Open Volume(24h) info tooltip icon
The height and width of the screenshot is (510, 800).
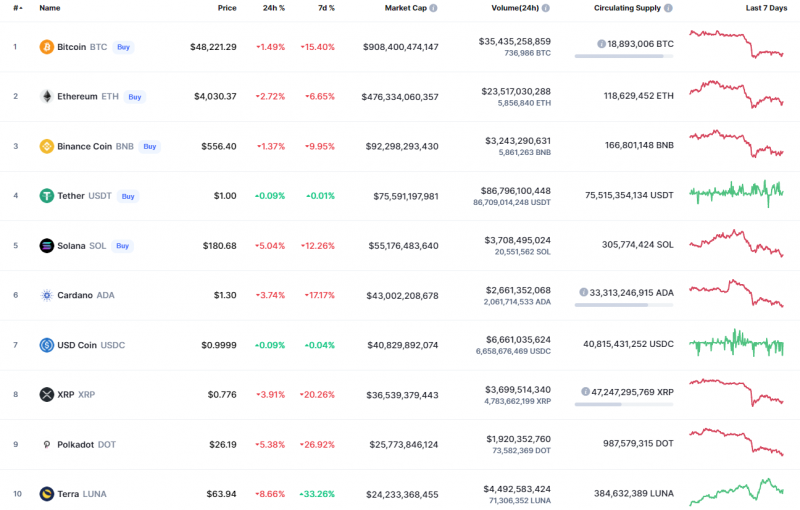pyautogui.click(x=545, y=8)
